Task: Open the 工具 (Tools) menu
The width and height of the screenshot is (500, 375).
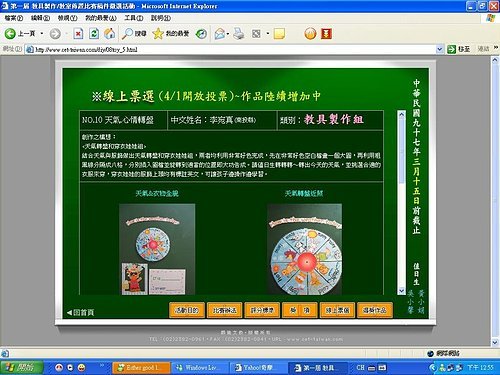Action: coord(134,18)
